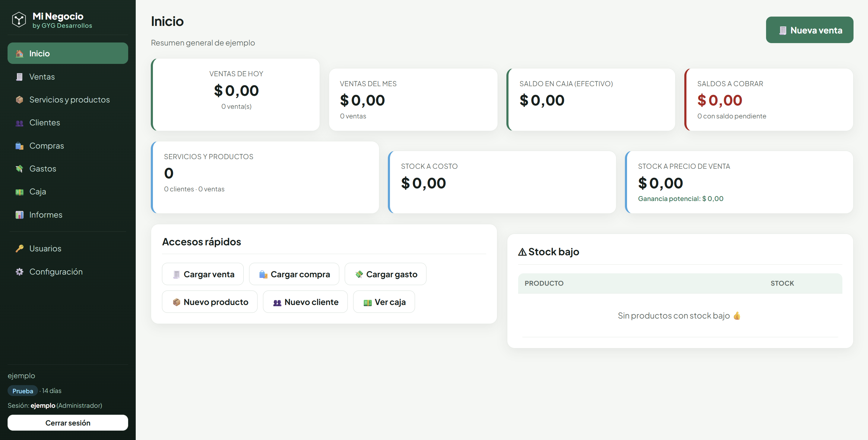The image size is (868, 440).
Task: Open Gastos from the sidebar
Action: 68,169
